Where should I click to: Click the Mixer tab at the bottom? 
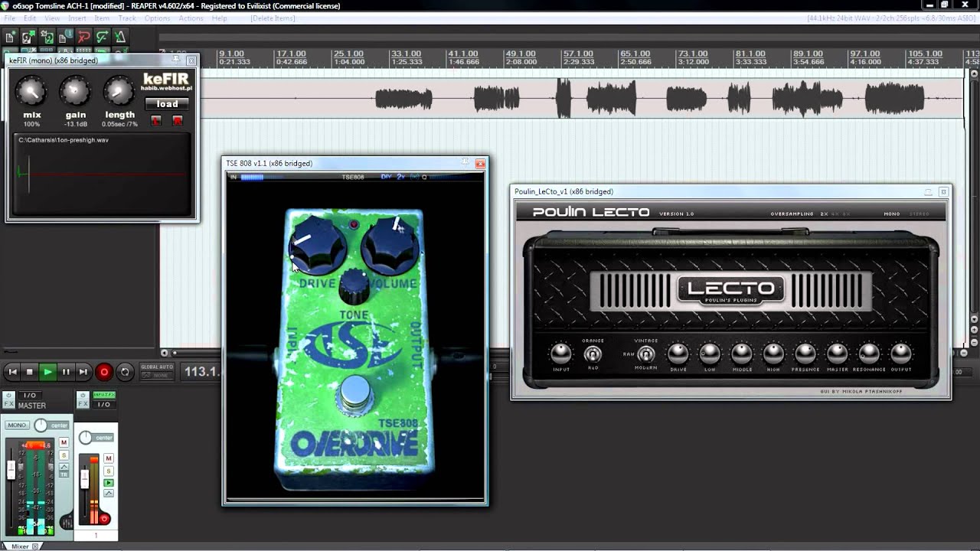tap(20, 546)
